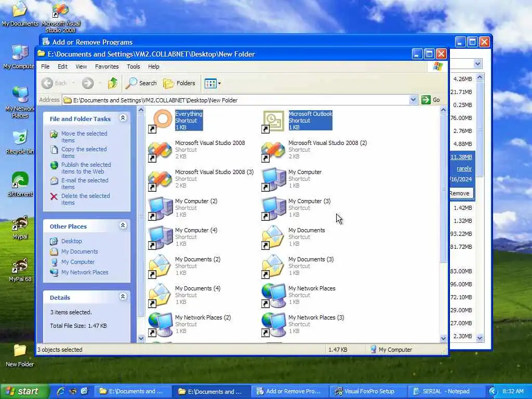This screenshot has height=399, width=532.
Task: Select the MyPal 68 desktop icon
Action: (x=20, y=269)
